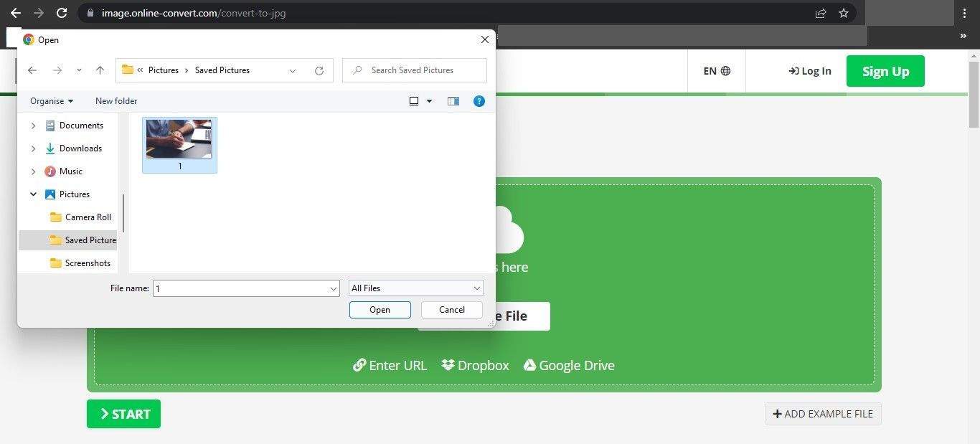The height and width of the screenshot is (444, 980).
Task: Select the thumbnail of image 1
Action: (179, 140)
